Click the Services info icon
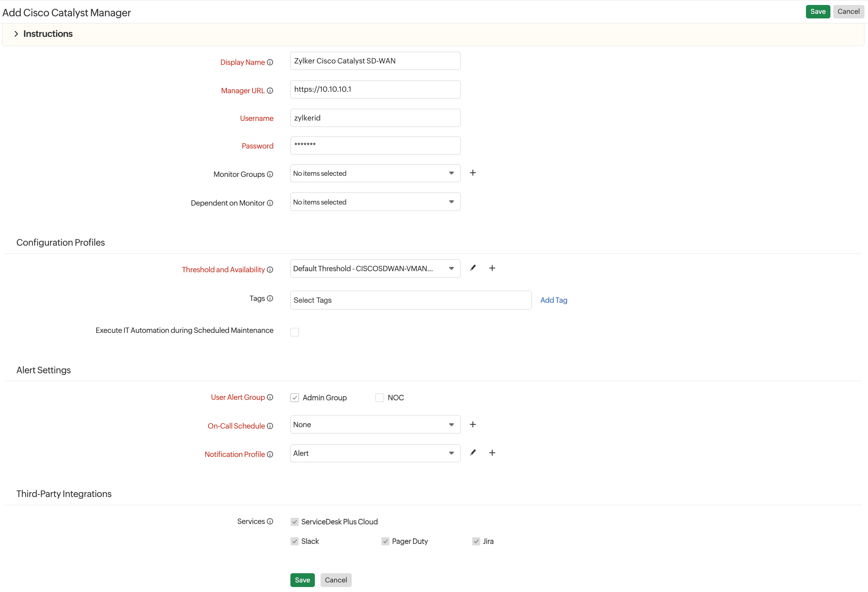Viewport: 868px width, 592px height. [x=270, y=521]
